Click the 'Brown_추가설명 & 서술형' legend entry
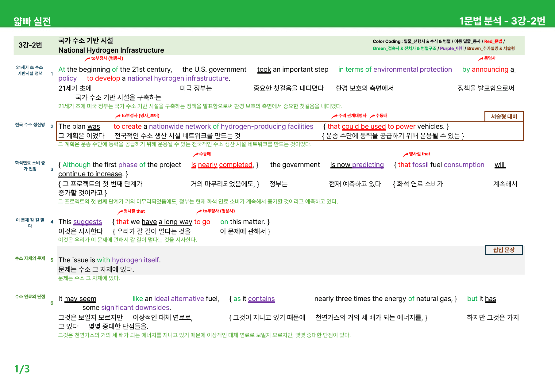 click(x=491, y=48)
